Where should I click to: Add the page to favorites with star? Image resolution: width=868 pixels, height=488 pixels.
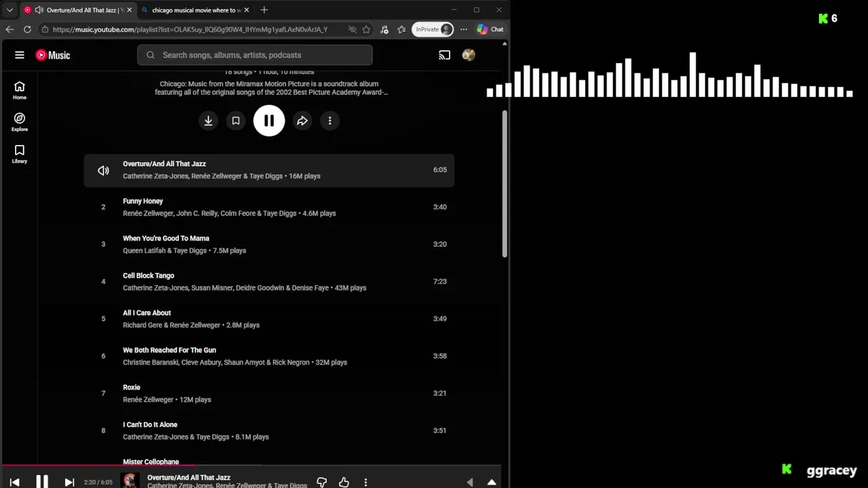pos(366,29)
